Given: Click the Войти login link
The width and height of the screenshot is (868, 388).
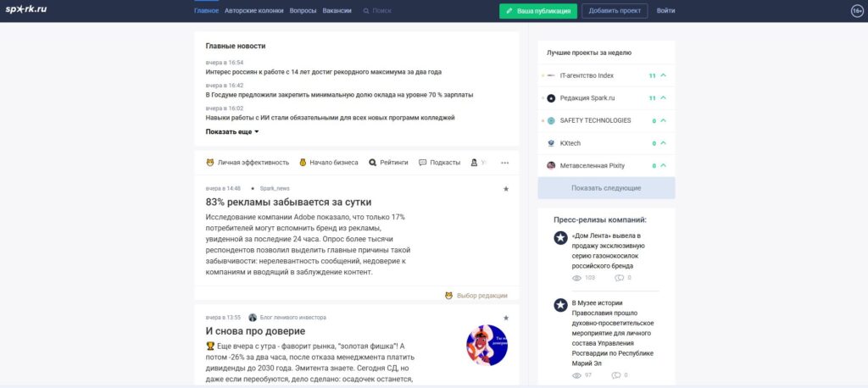Looking at the screenshot, I should 666,10.
